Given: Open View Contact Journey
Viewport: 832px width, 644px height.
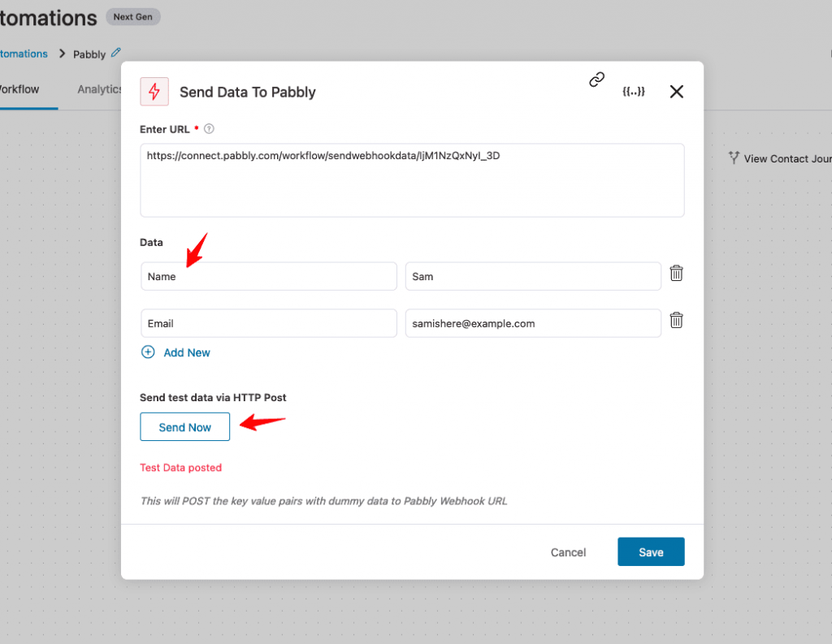Looking at the screenshot, I should pyautogui.click(x=787, y=158).
